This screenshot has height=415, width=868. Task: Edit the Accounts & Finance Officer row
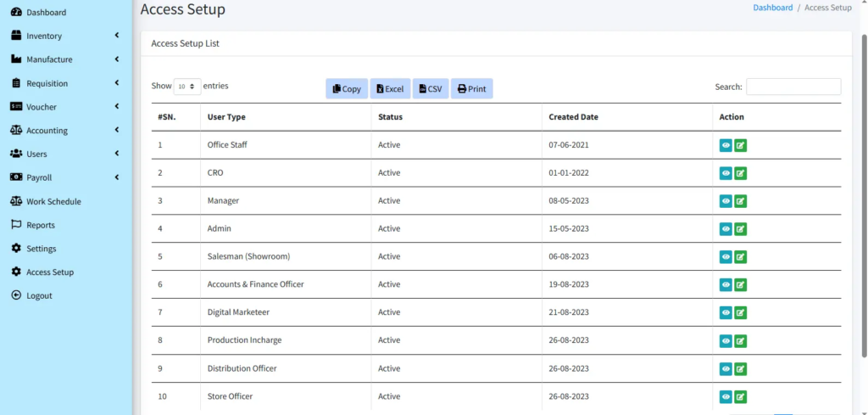(x=740, y=285)
